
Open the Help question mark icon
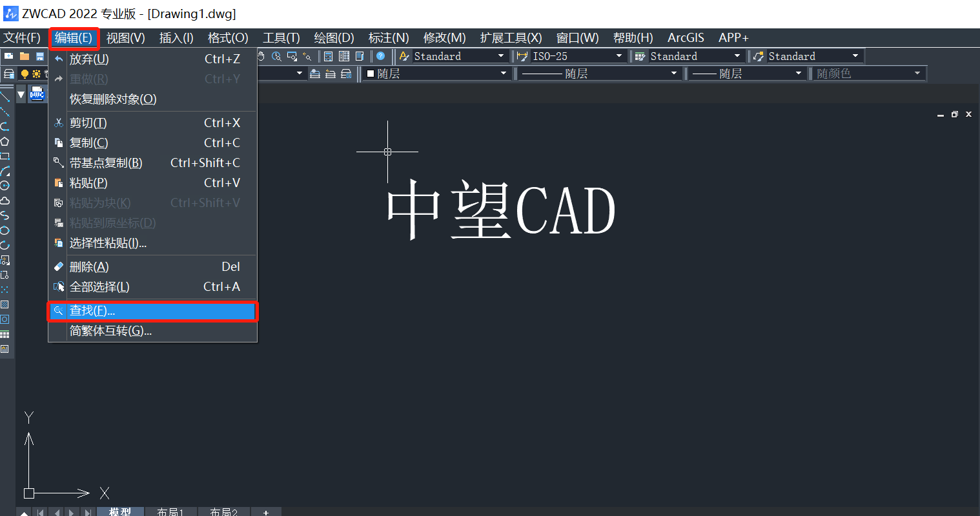coord(380,56)
